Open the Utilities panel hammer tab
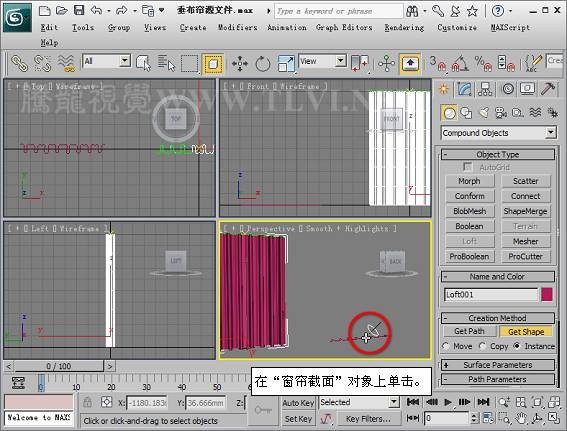The width and height of the screenshot is (567, 431). tap(548, 89)
